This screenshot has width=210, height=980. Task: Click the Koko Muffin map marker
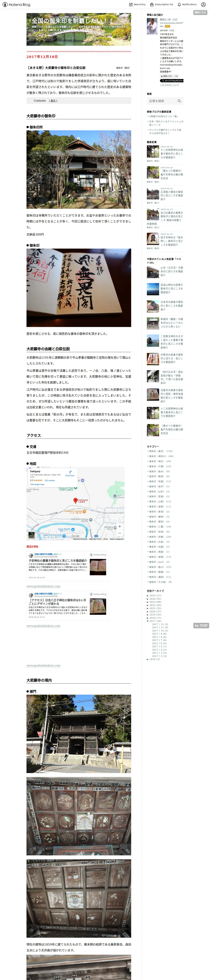[73, 530]
